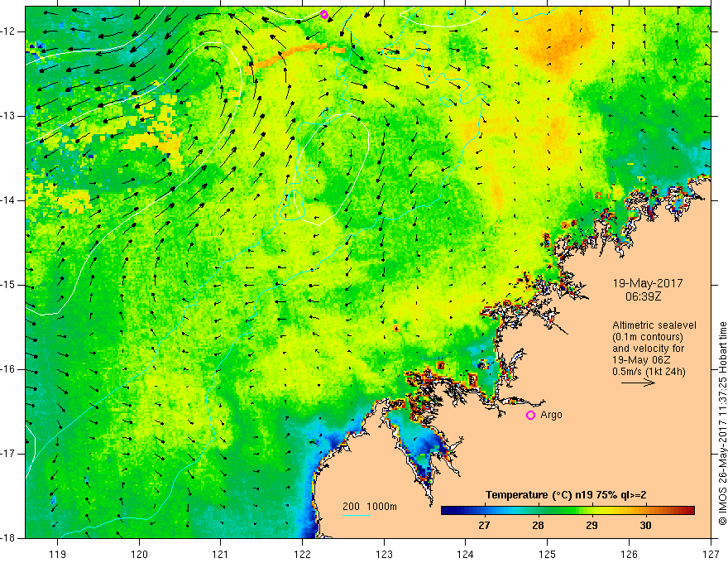Click the 'Argo' legend label

tap(551, 415)
